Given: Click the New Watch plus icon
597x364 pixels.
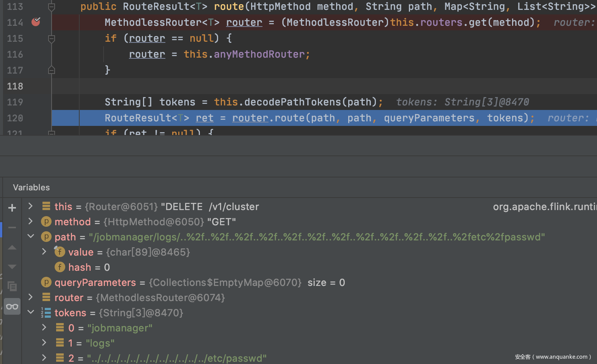Looking at the screenshot, I should pos(12,208).
